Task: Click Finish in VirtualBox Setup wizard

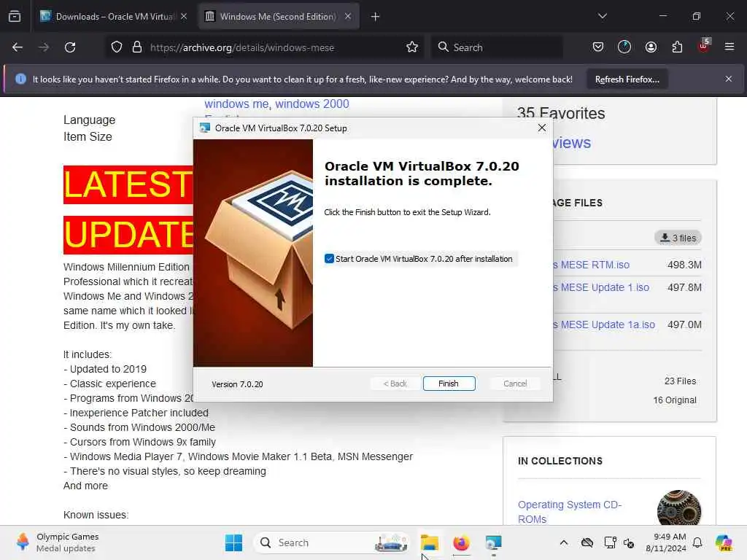Action: click(449, 384)
